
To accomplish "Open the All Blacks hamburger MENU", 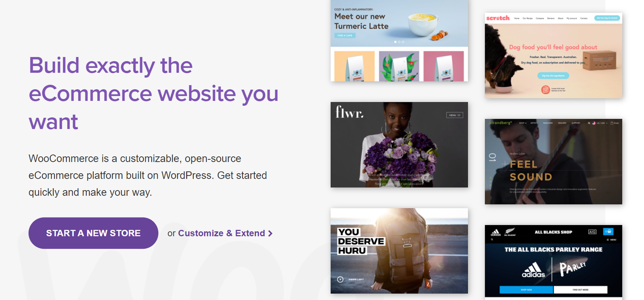I will click(x=611, y=240).
